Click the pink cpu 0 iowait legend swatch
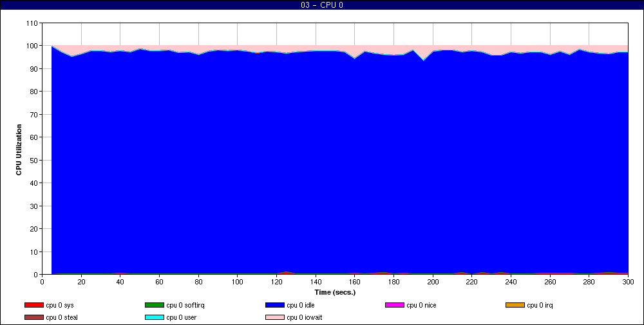 pyautogui.click(x=275, y=318)
